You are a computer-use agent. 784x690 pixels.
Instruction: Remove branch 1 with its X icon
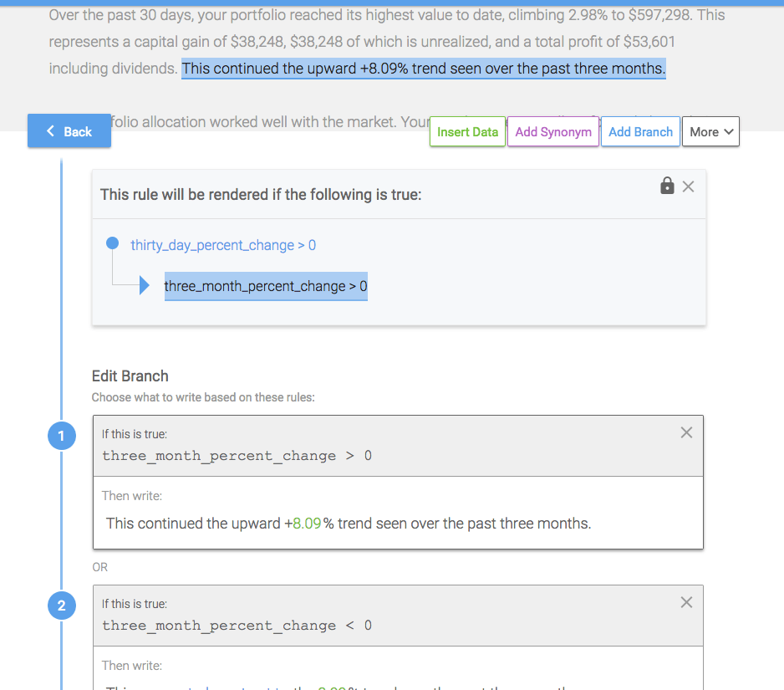pyautogui.click(x=686, y=432)
